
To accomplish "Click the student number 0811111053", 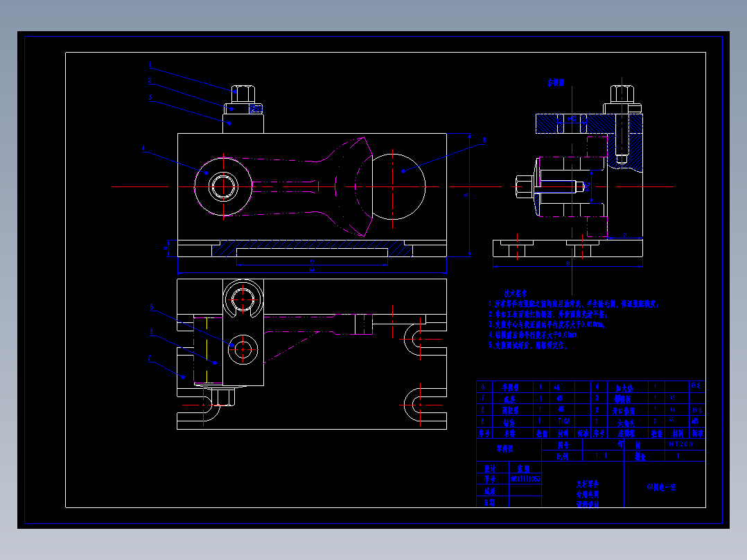I will tap(525, 479).
